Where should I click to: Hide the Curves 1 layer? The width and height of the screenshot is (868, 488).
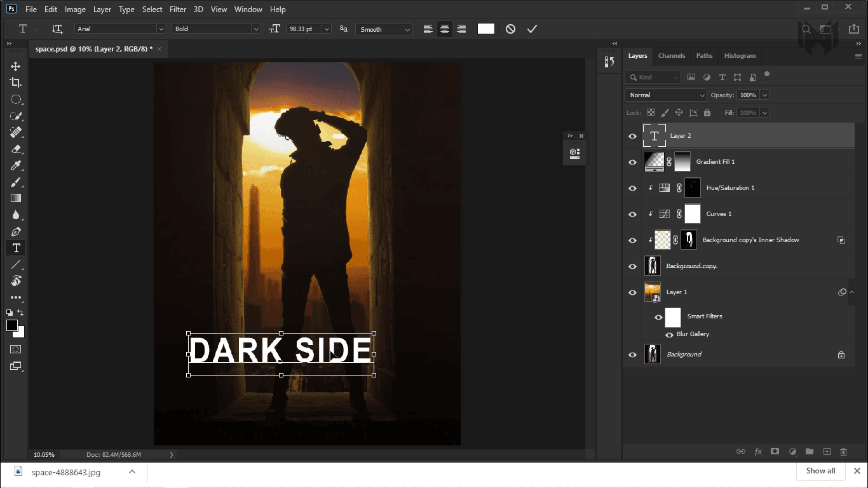tap(632, 214)
